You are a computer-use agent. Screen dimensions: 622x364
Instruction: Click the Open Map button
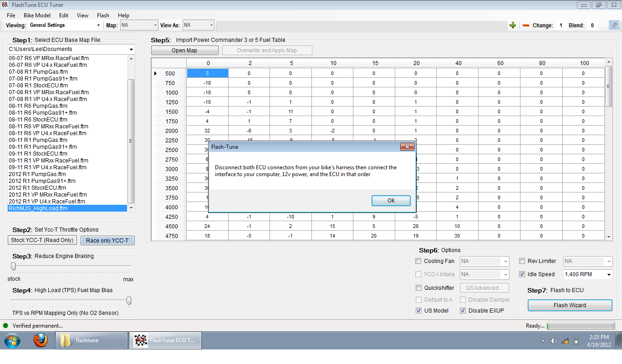tap(184, 51)
